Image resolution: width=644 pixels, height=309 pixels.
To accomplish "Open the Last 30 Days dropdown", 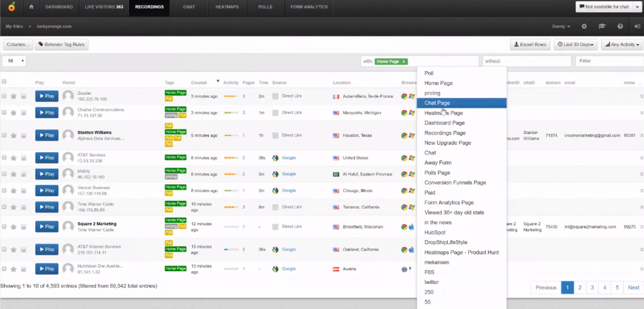I will [x=575, y=45].
